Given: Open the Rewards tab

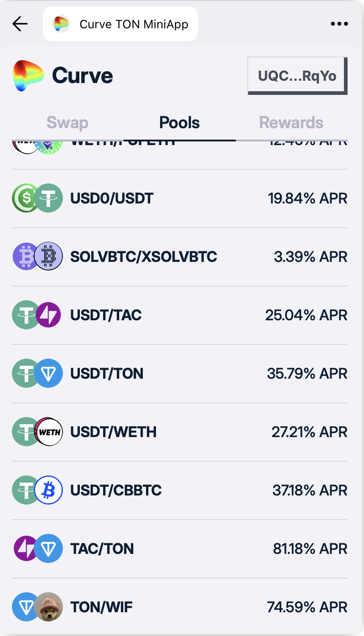Looking at the screenshot, I should [291, 123].
